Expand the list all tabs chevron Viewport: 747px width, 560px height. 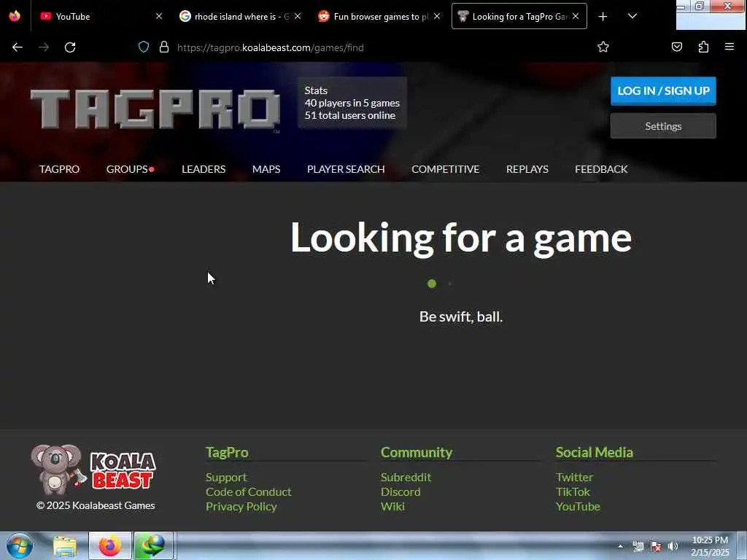pos(632,16)
